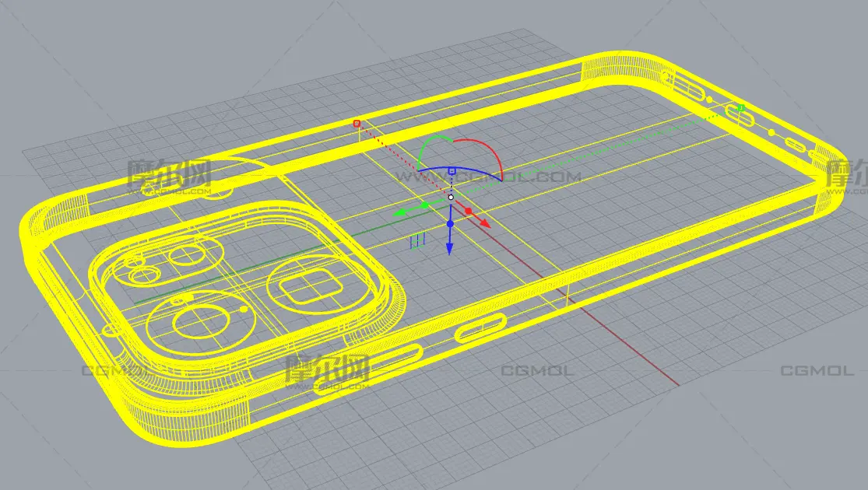Click the red square scale handle
This screenshot has height=490, width=868.
point(357,124)
